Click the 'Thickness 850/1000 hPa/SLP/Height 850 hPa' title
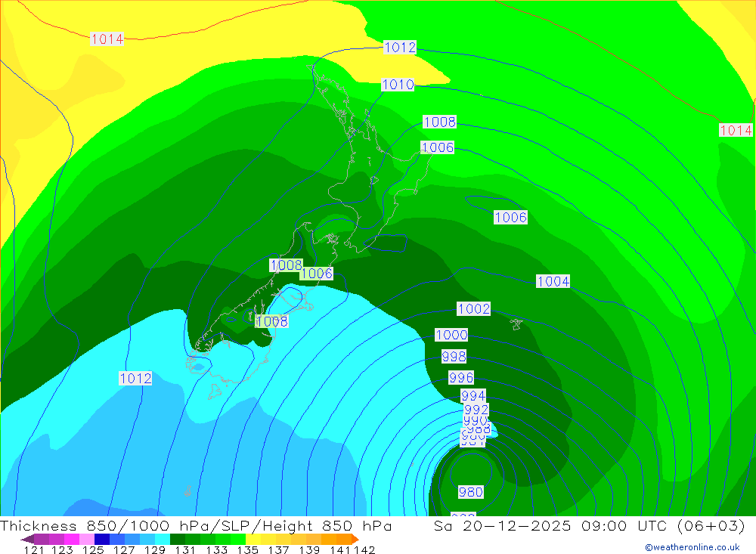The width and height of the screenshot is (756, 554). pos(196,525)
